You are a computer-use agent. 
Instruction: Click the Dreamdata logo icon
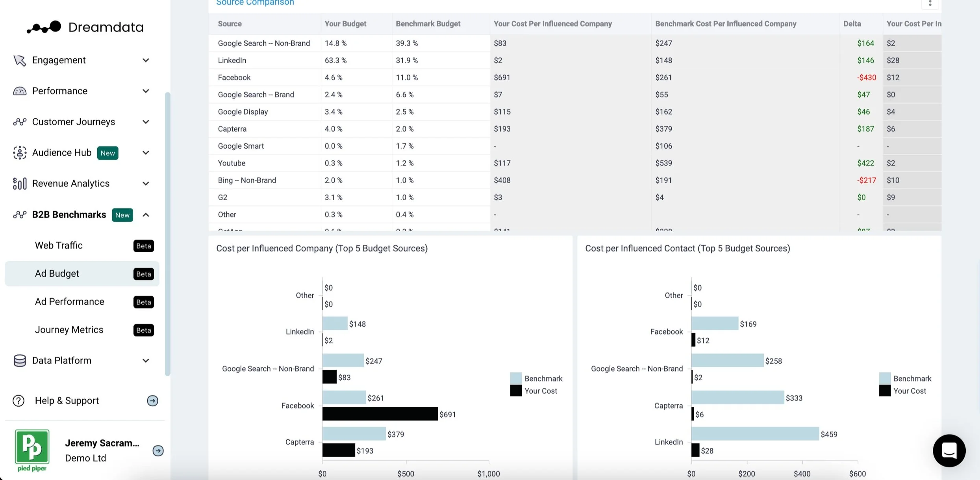44,27
